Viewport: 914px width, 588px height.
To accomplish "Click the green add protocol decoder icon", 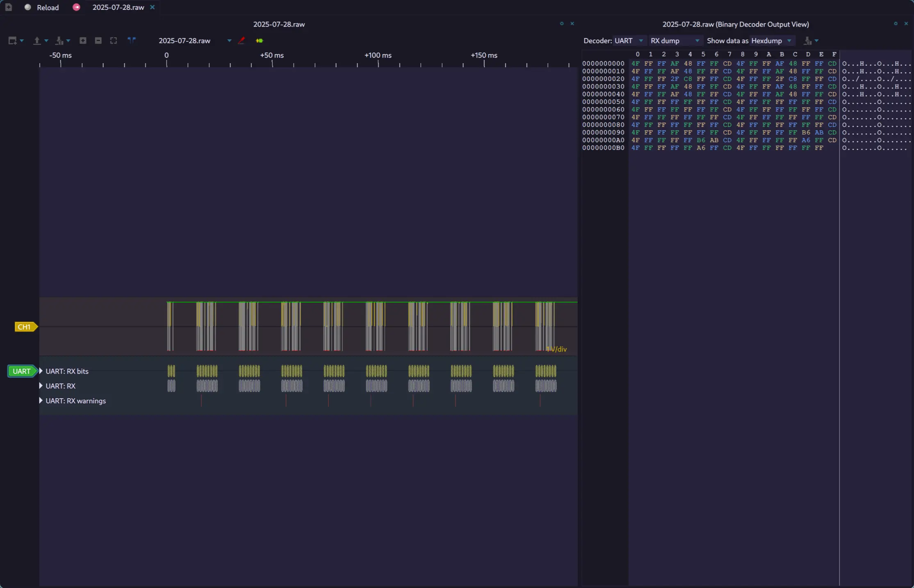I will [x=259, y=41].
